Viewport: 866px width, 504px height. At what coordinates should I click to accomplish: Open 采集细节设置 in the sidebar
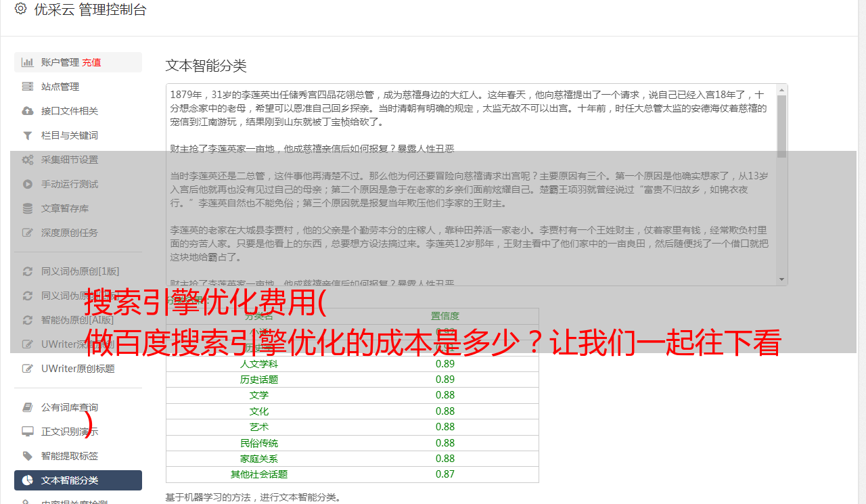pyautogui.click(x=70, y=160)
